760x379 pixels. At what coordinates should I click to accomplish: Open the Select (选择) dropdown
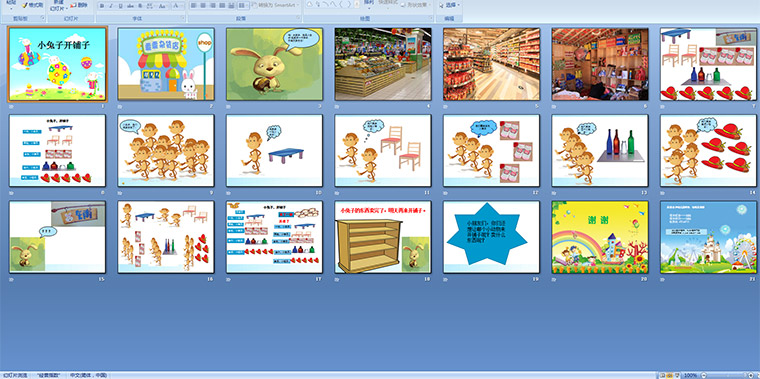[449, 5]
